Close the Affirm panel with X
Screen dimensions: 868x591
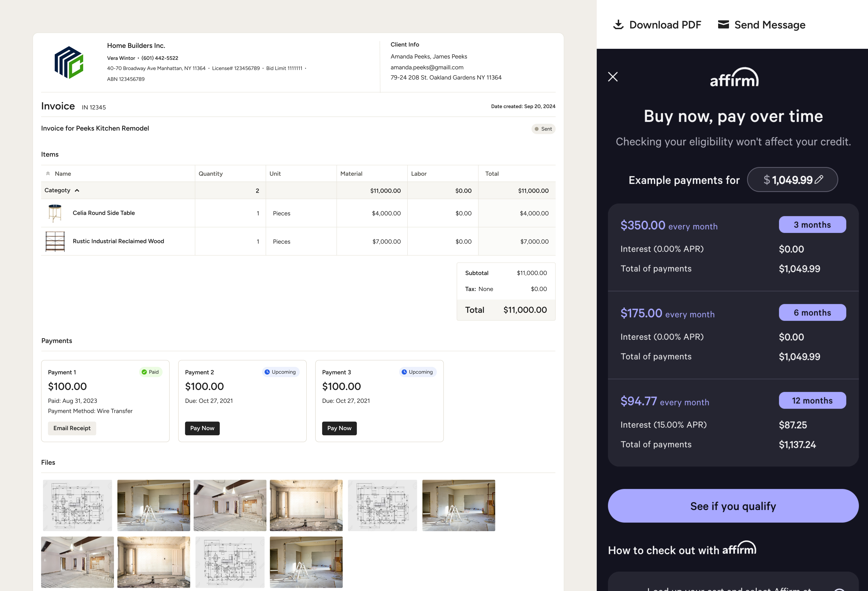click(613, 77)
